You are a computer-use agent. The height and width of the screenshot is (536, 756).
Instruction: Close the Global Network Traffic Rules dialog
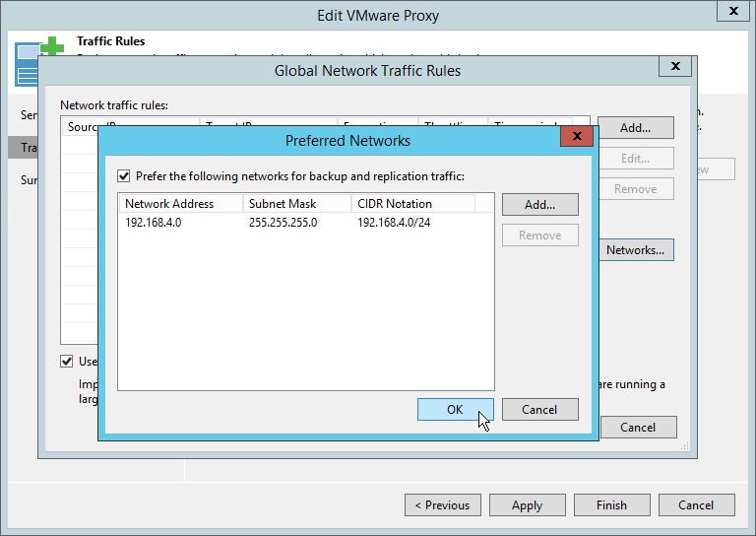(x=674, y=67)
